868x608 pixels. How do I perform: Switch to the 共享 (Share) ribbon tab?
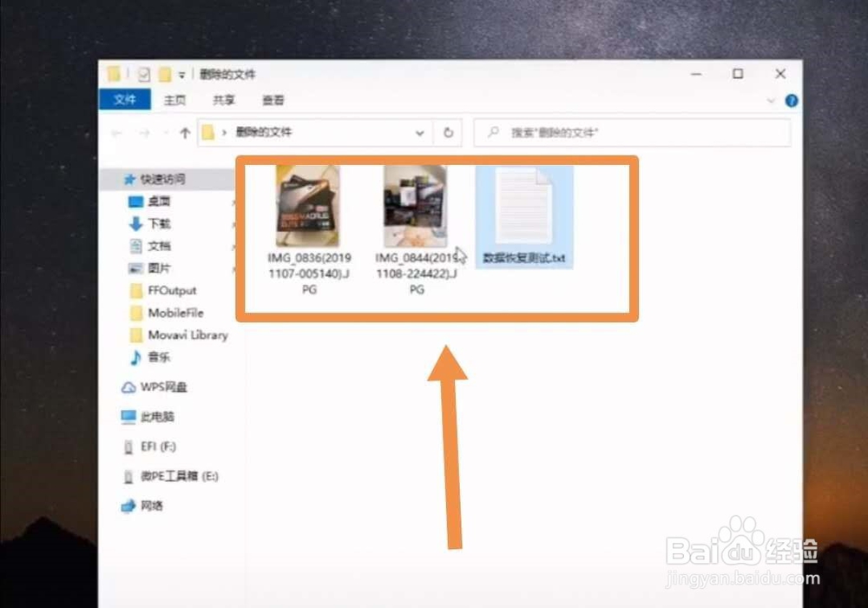(225, 100)
